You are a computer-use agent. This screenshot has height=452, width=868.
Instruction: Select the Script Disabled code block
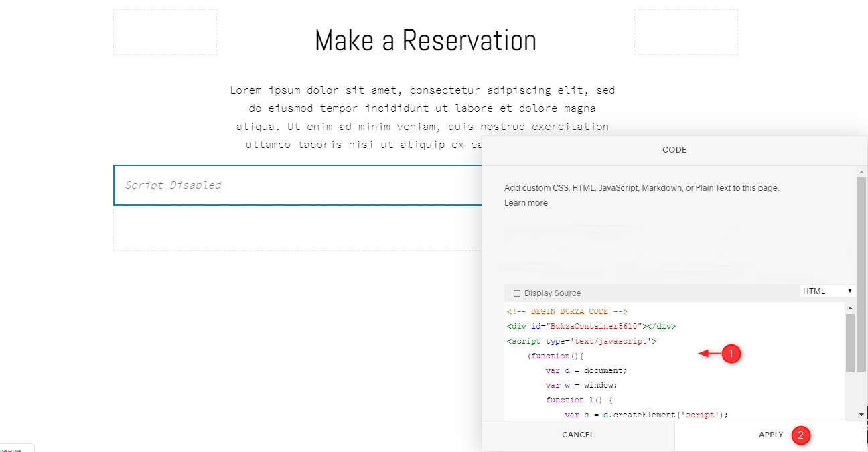click(x=295, y=185)
